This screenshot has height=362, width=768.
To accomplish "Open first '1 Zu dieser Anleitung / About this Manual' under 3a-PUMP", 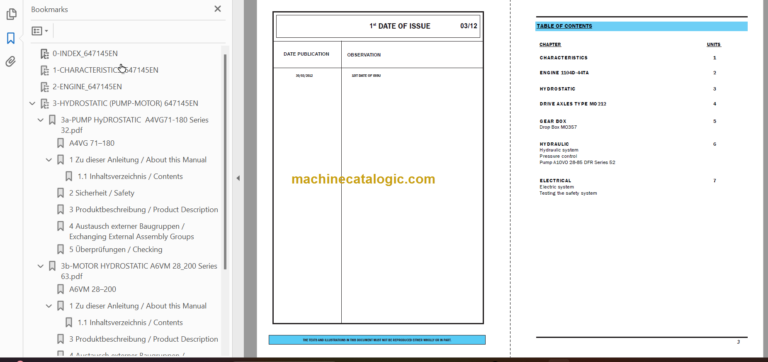I will [x=138, y=160].
